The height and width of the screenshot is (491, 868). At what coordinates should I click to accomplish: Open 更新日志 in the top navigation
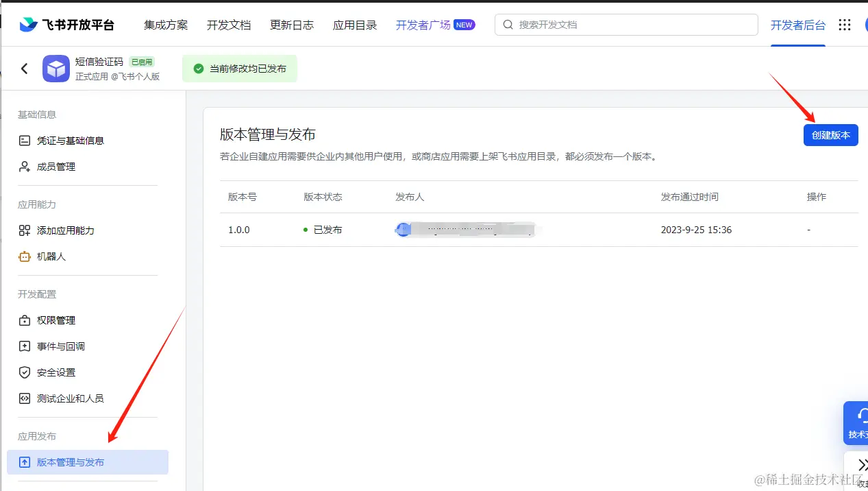[x=292, y=25]
